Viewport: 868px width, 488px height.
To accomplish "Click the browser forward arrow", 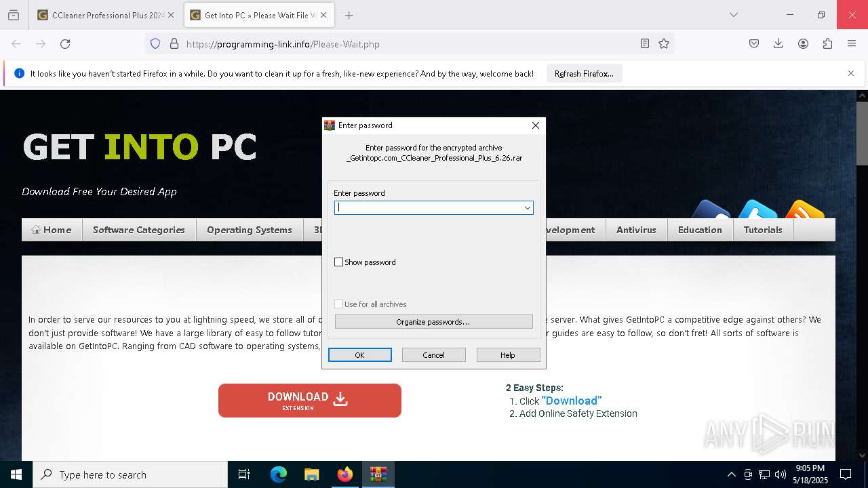I will coord(41,44).
